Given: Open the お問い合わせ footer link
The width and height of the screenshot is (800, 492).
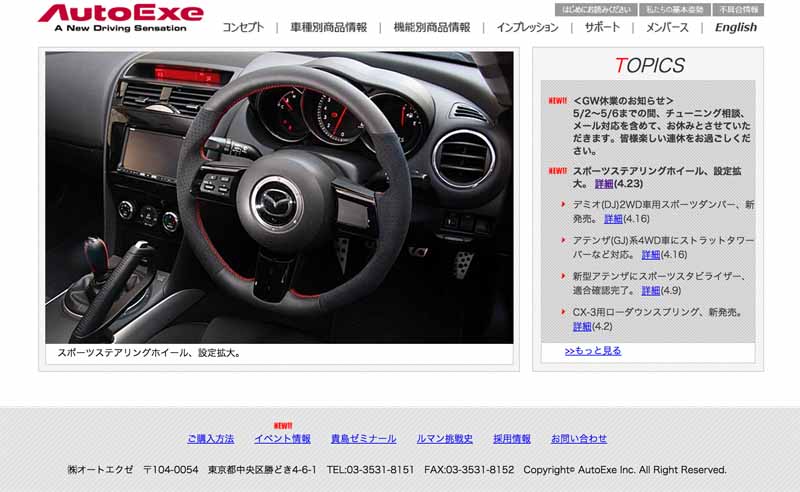Looking at the screenshot, I should [x=579, y=439].
